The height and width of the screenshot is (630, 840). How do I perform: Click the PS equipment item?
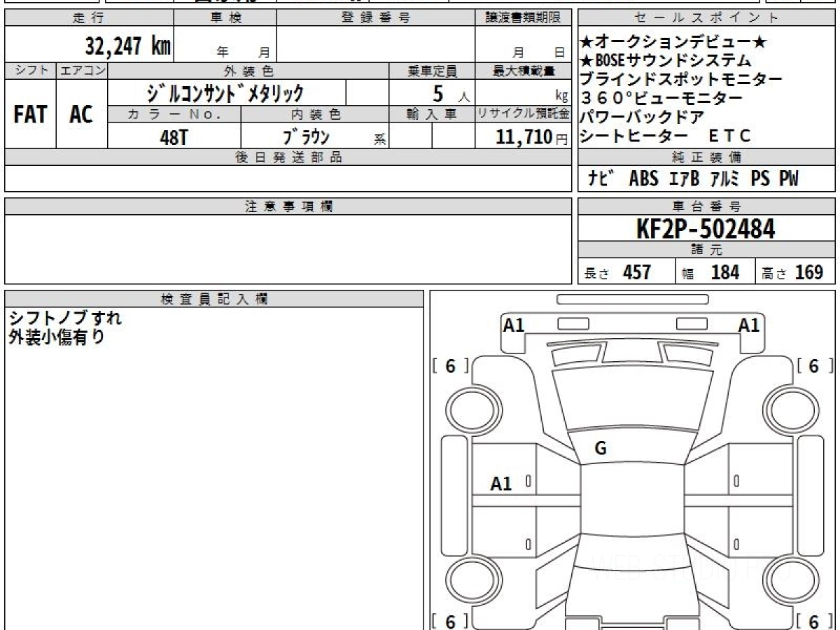(x=761, y=179)
